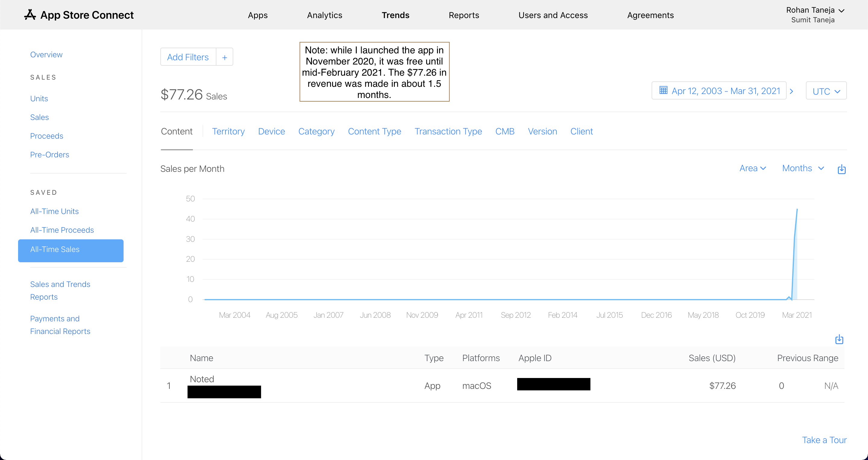868x460 pixels.
Task: Download the sales table data
Action: (839, 339)
